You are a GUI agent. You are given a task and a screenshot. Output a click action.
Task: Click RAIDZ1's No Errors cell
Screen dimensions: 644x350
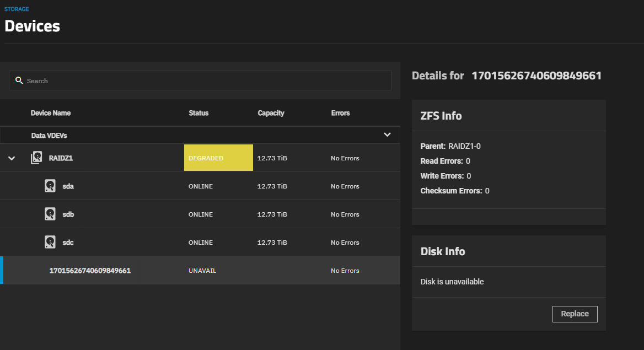click(x=345, y=158)
